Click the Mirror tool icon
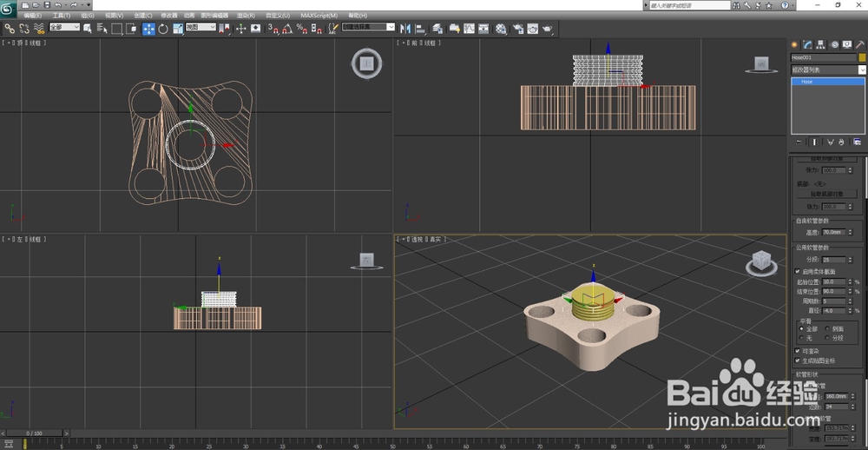 pos(405,29)
